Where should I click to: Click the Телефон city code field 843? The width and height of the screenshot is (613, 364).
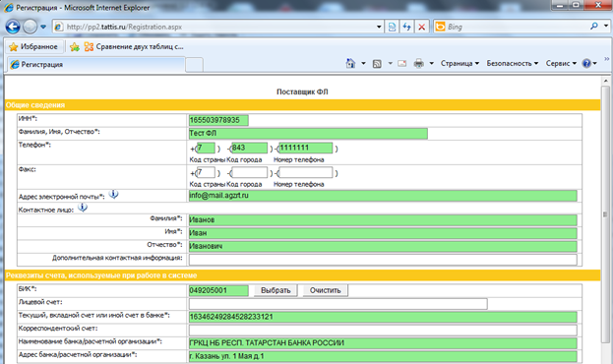point(249,148)
